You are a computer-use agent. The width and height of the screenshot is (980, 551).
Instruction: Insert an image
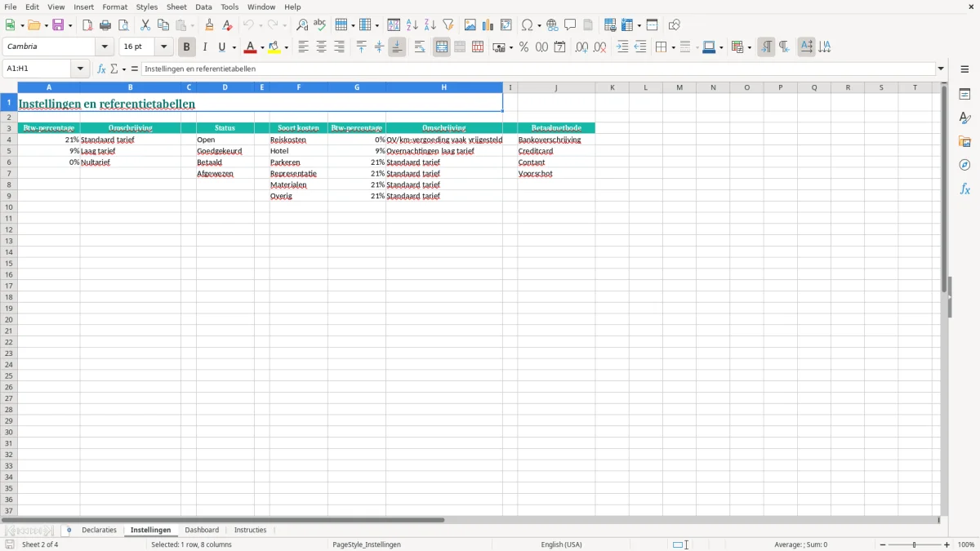(x=470, y=25)
